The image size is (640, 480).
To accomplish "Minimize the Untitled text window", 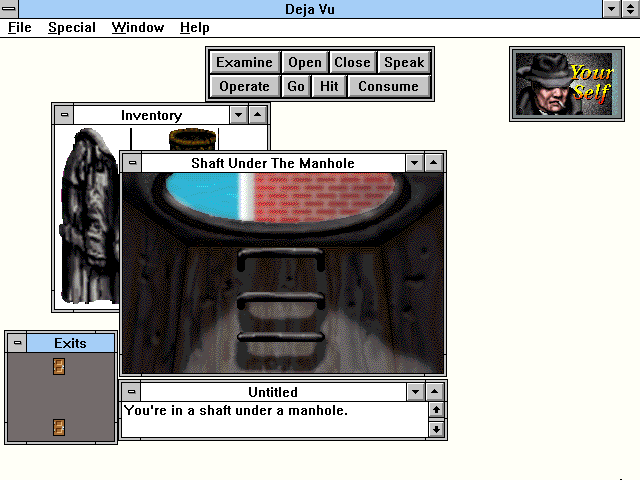I will point(416,392).
